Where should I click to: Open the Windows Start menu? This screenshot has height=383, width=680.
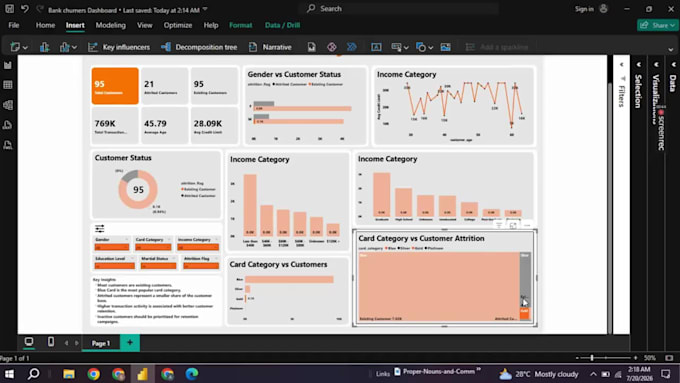pos(9,374)
